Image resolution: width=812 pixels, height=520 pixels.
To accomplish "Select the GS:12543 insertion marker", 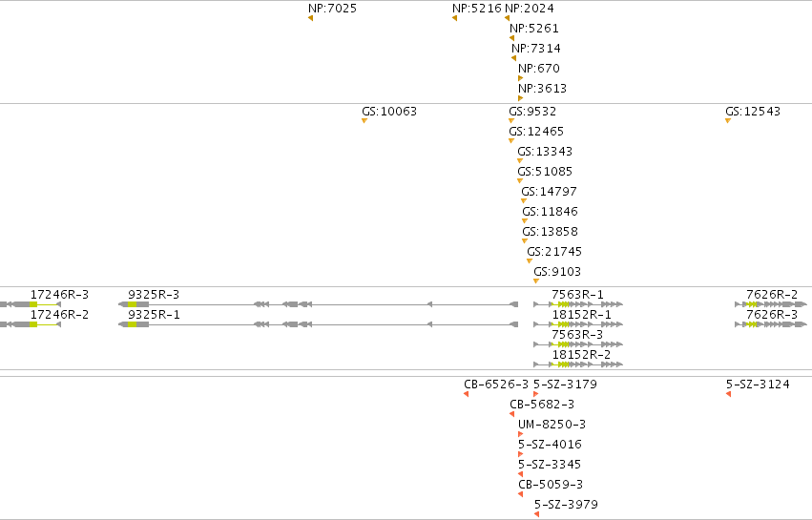I will [x=728, y=120].
